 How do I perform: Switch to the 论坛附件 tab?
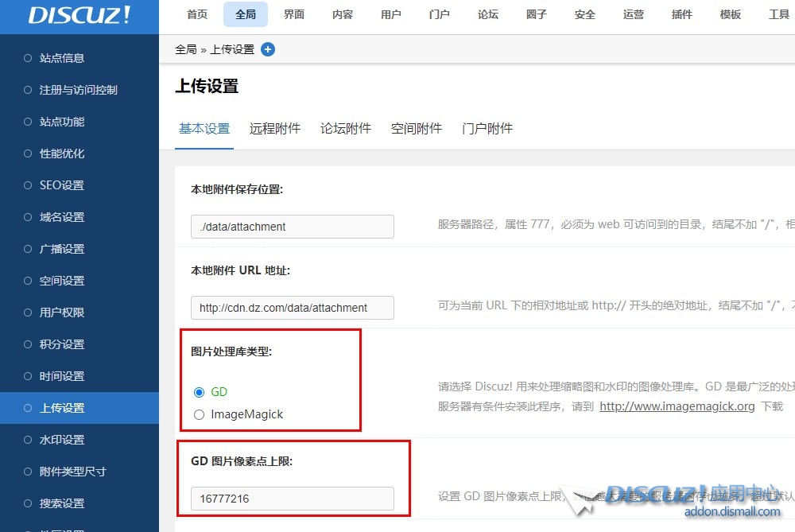pos(346,129)
